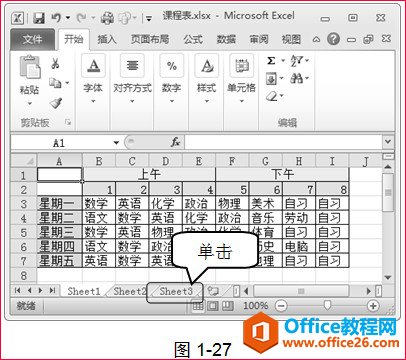Viewport: 406px width, 360px height.
Task: Click the Copy icon
Action: [55, 82]
